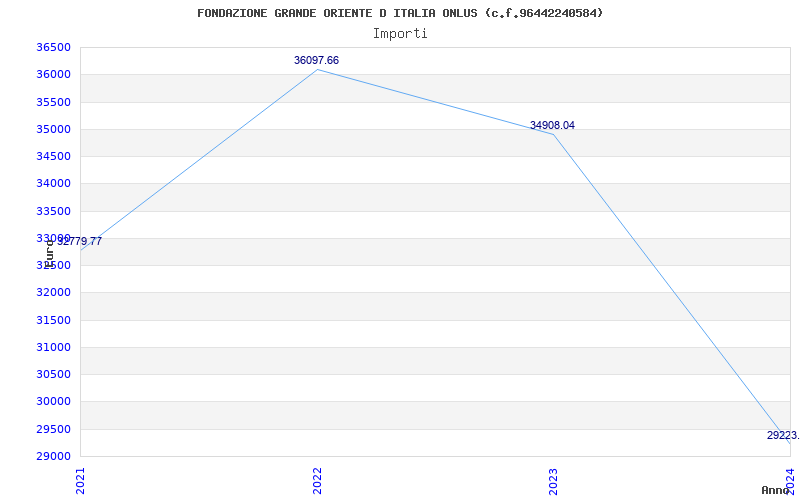Click the x-axis year 2024
The image size is (800, 500).
click(790, 481)
